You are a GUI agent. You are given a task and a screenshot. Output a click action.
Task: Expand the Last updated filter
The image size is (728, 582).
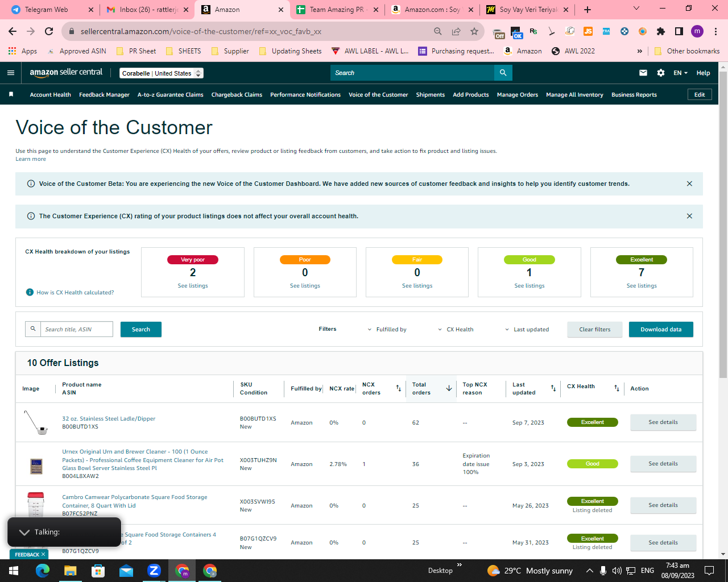pyautogui.click(x=527, y=329)
